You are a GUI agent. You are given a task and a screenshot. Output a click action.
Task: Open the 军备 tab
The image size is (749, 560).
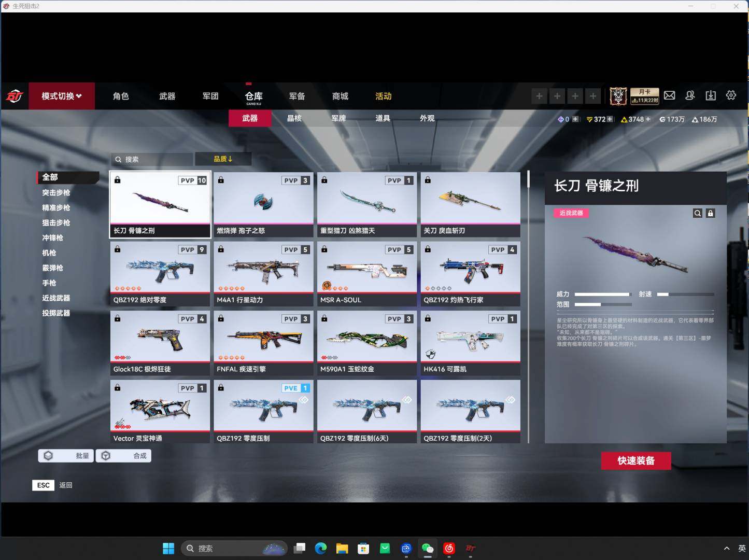click(297, 96)
